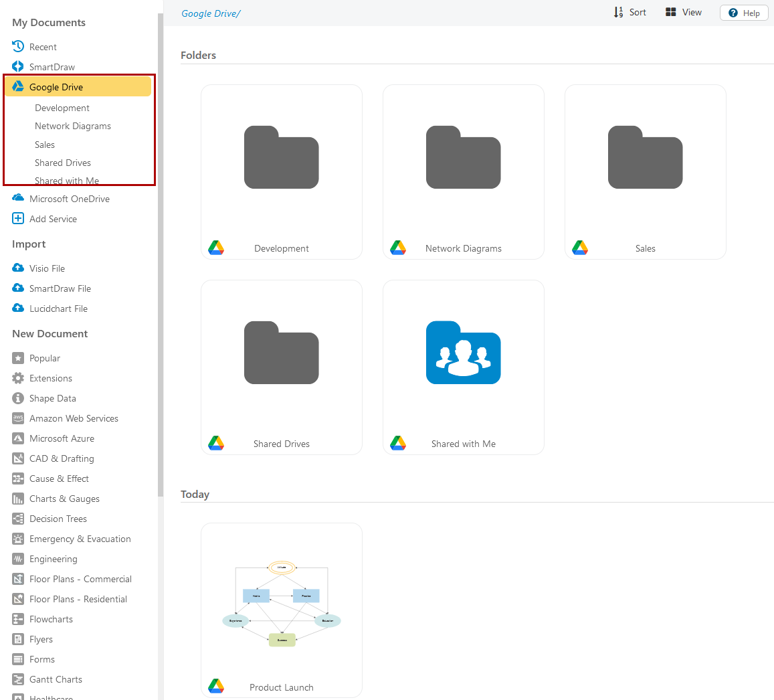Click the Visio File upload icon

tap(18, 268)
